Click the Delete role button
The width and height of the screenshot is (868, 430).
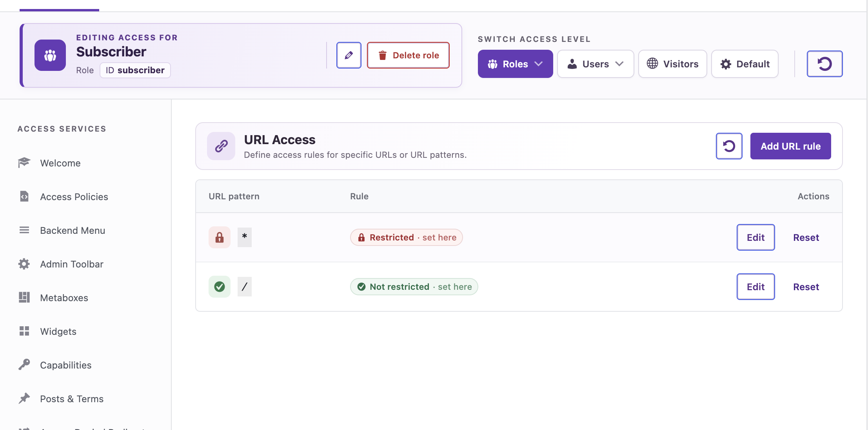pyautogui.click(x=408, y=55)
